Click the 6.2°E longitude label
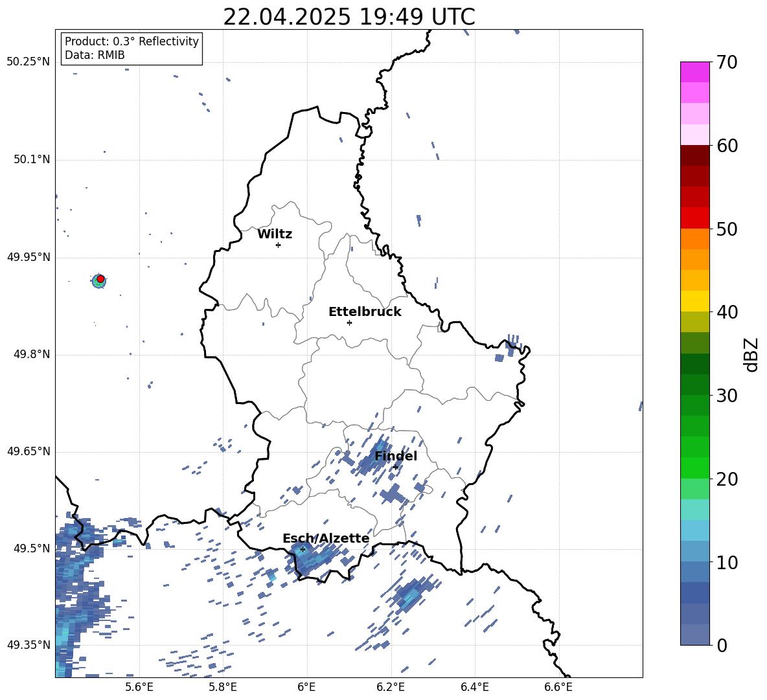 (x=391, y=687)
